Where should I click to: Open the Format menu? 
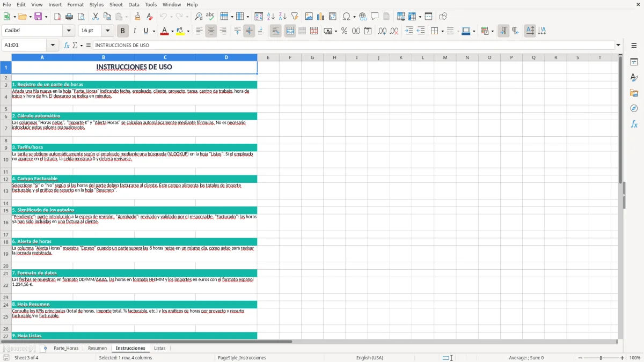point(76,4)
